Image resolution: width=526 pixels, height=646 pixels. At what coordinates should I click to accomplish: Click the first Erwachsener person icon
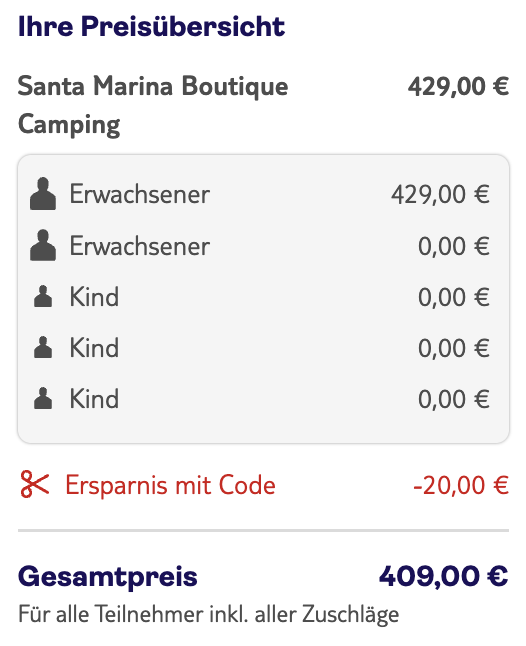pyautogui.click(x=43, y=194)
